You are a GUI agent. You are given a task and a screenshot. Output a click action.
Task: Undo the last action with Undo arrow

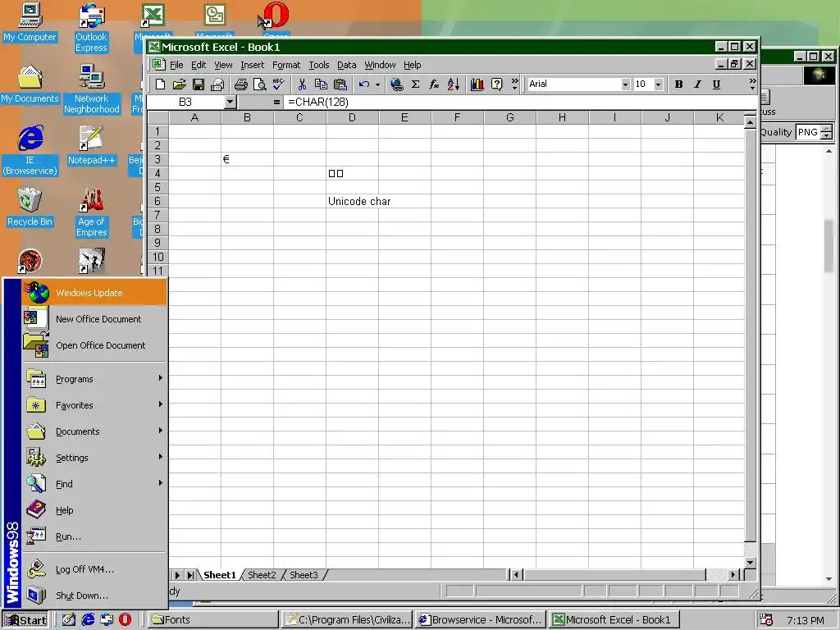point(364,84)
